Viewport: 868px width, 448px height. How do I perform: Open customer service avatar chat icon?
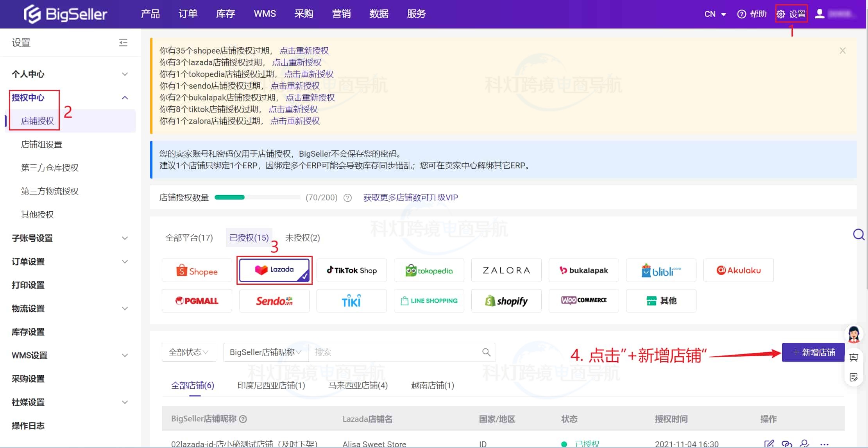click(854, 335)
